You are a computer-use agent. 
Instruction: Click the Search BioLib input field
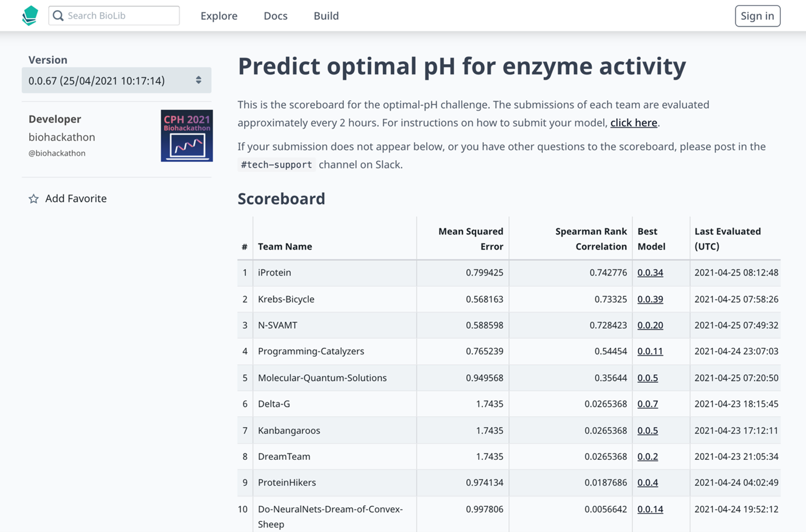point(118,15)
